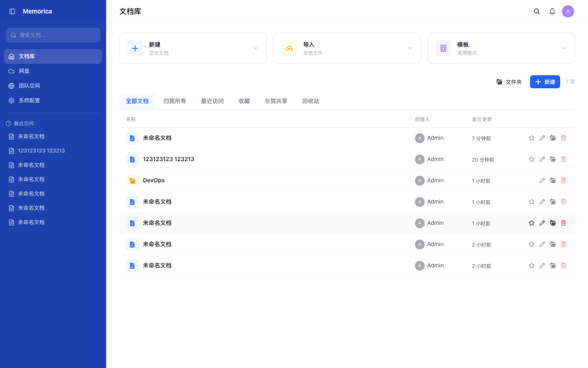
Task: Switch to the 全部文档 tab
Action: [137, 101]
